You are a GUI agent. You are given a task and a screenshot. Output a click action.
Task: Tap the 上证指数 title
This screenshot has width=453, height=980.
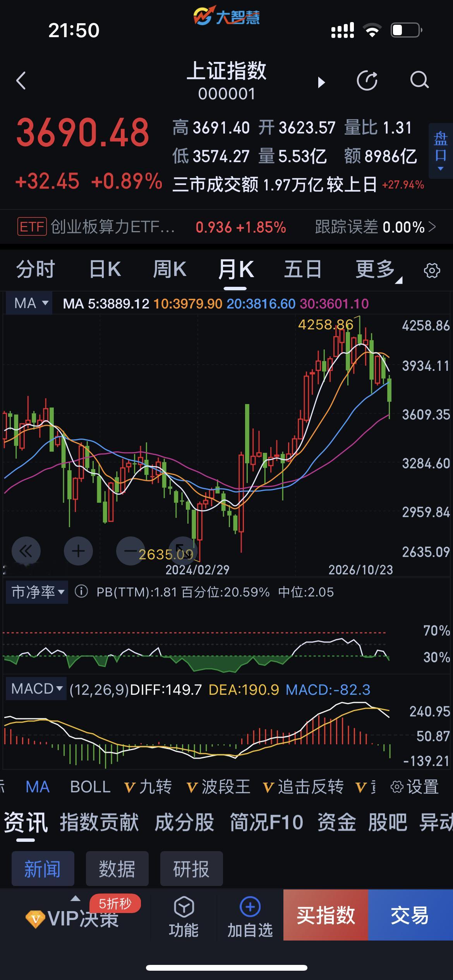(x=226, y=71)
